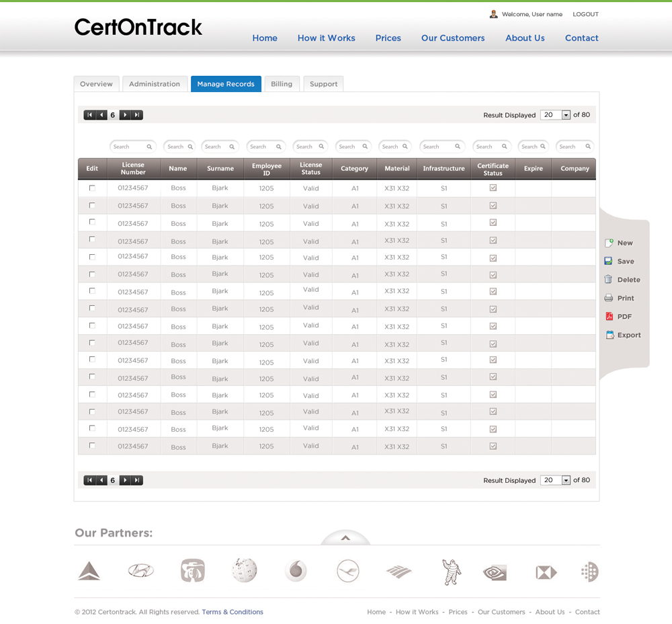Screen dimensions: 672x624
Task: Go to next page in bottom pager
Action: [125, 480]
